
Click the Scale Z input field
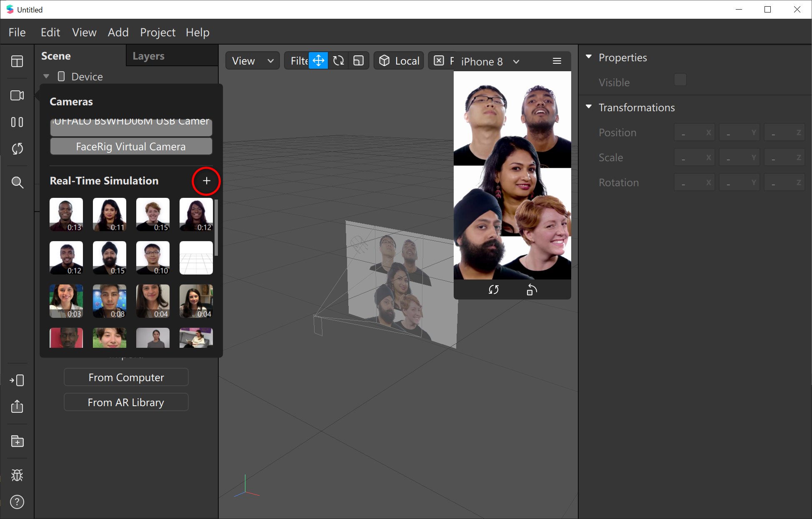(785, 157)
